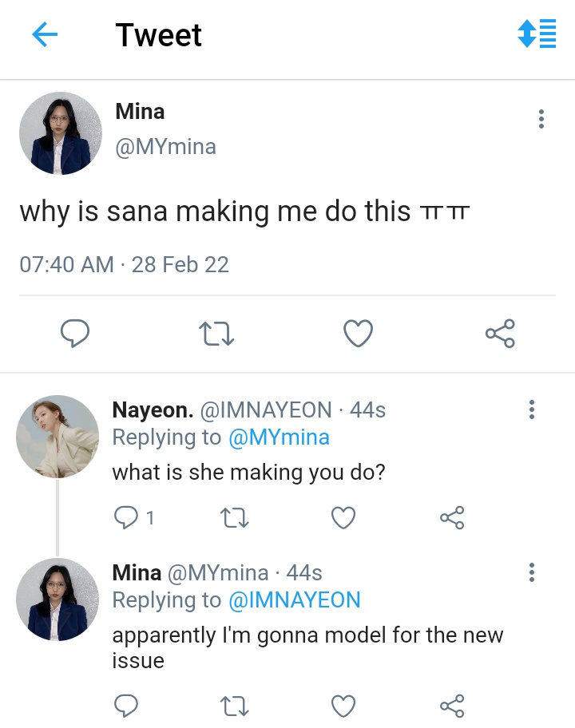Retweet Mina's main tweet

(216, 334)
